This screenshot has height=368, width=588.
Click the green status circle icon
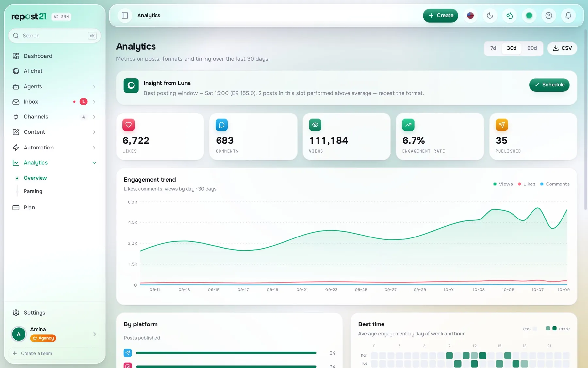pos(529,15)
